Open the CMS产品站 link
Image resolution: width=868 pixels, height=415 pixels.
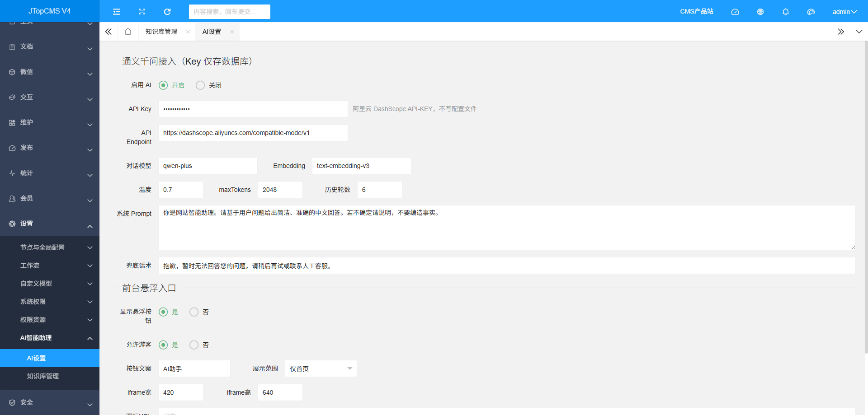tap(697, 12)
